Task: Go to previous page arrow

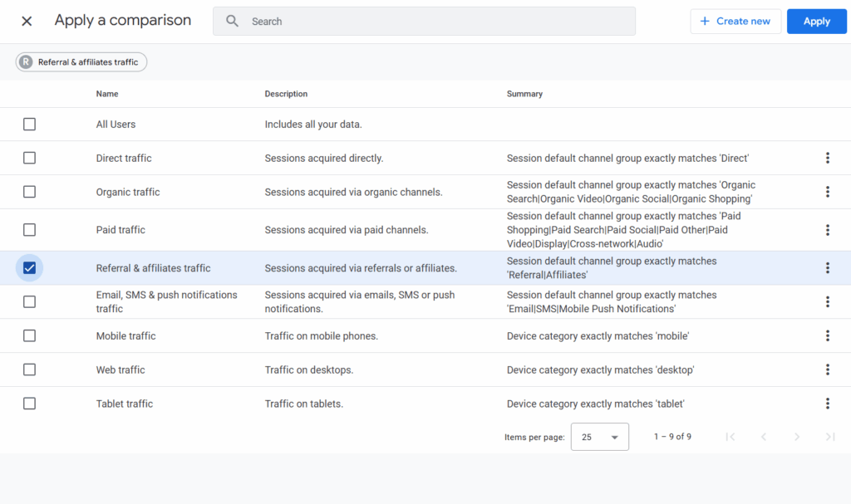Action: pyautogui.click(x=764, y=437)
